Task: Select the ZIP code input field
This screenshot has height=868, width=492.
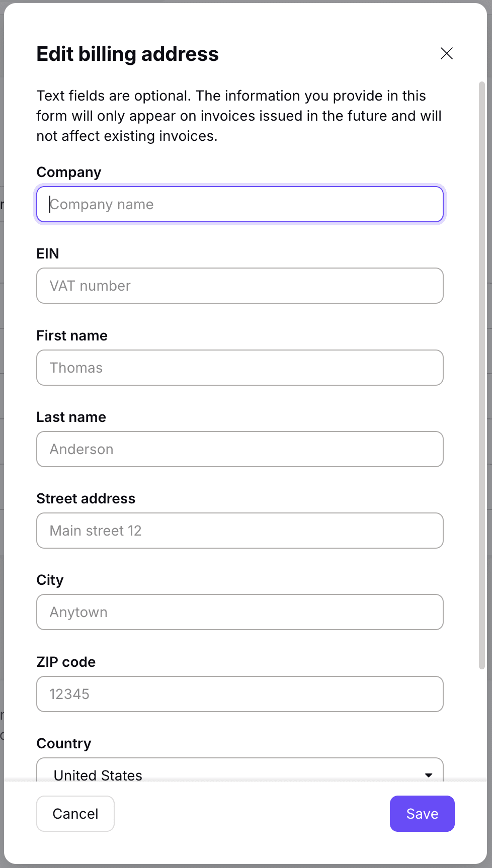Action: coord(239,694)
